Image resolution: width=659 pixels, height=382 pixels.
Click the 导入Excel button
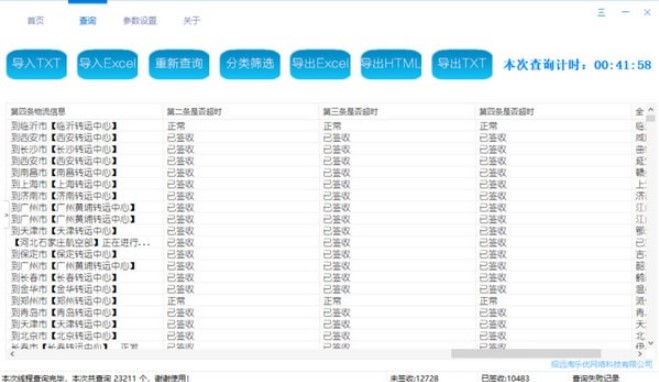108,64
